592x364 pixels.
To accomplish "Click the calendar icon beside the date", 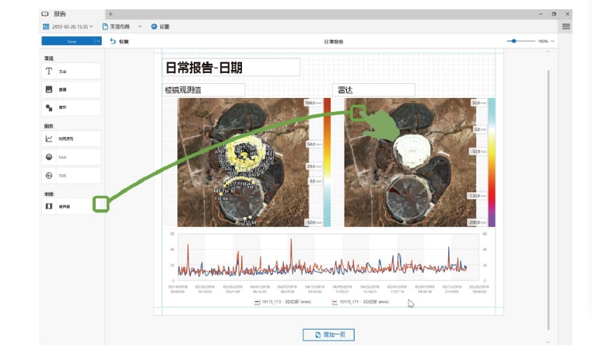I will coord(46,26).
